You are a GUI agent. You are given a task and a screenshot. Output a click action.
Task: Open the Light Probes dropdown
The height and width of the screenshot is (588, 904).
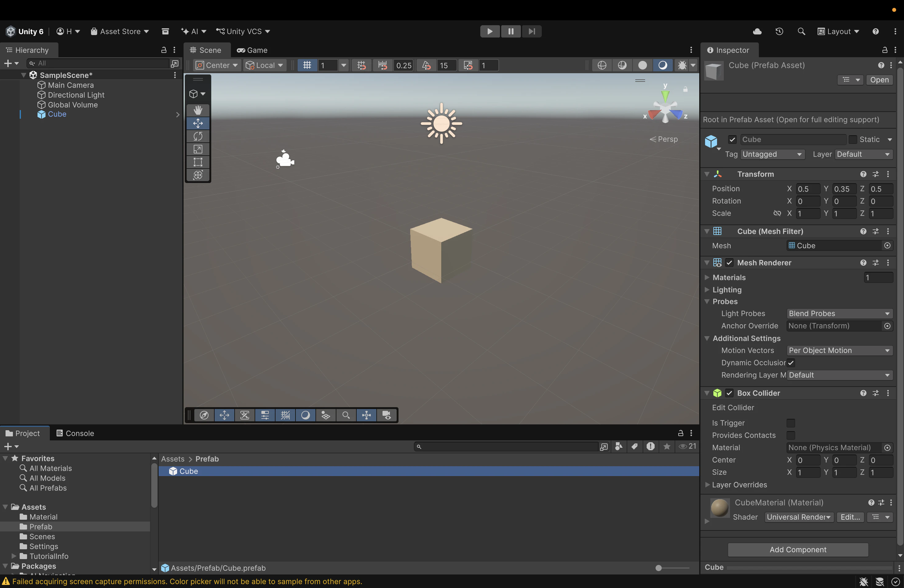coord(839,314)
